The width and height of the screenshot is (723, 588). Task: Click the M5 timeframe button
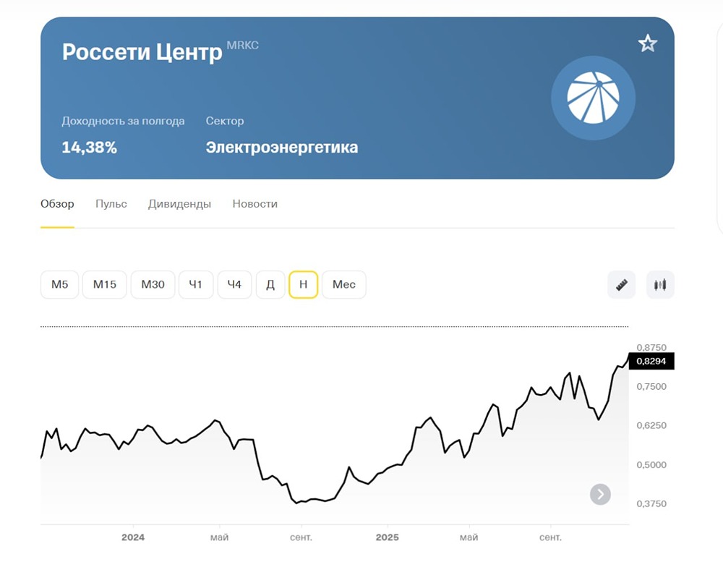(x=59, y=284)
